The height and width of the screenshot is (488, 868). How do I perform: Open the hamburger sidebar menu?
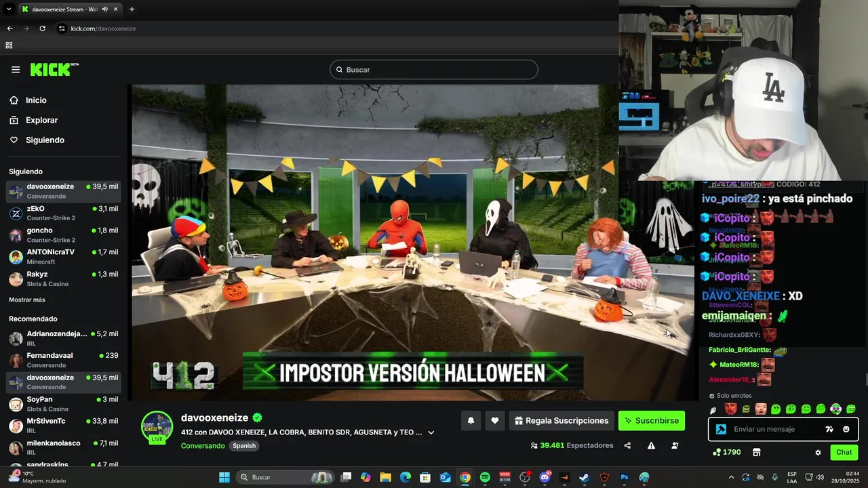point(16,69)
